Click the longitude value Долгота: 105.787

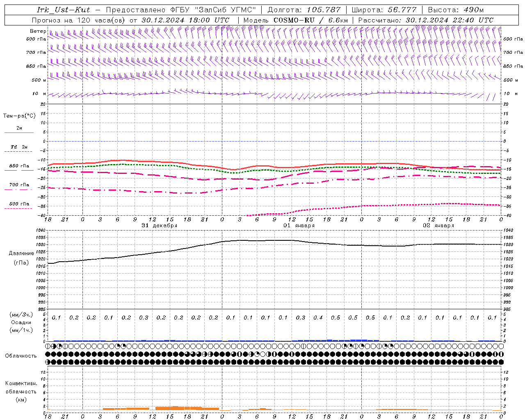(304, 10)
